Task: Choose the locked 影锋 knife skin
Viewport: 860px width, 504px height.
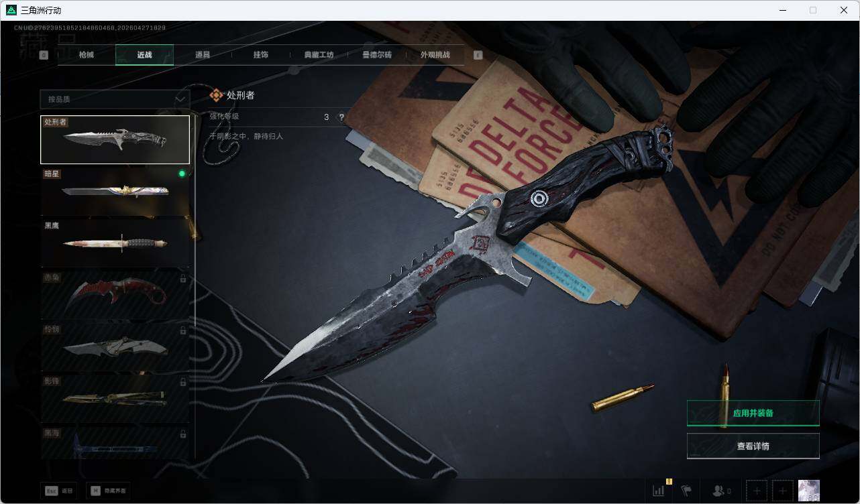Action: (x=115, y=397)
